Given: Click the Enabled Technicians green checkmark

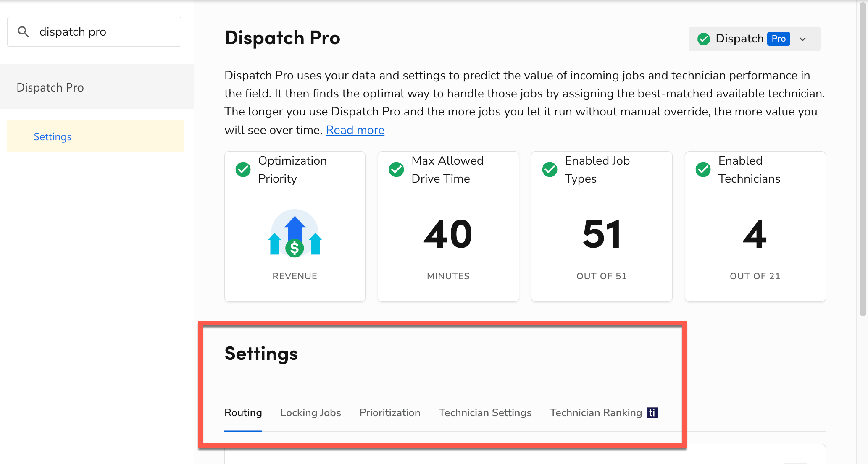Looking at the screenshot, I should [x=703, y=170].
